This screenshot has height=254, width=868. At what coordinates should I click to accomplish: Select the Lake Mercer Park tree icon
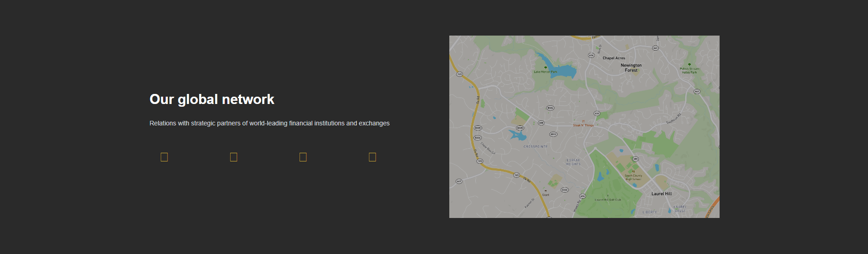point(545,67)
